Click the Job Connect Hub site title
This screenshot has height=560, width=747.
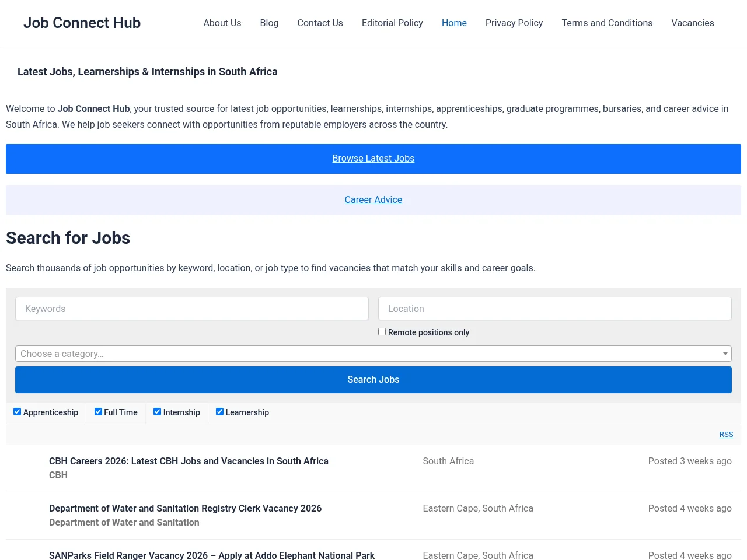[82, 23]
